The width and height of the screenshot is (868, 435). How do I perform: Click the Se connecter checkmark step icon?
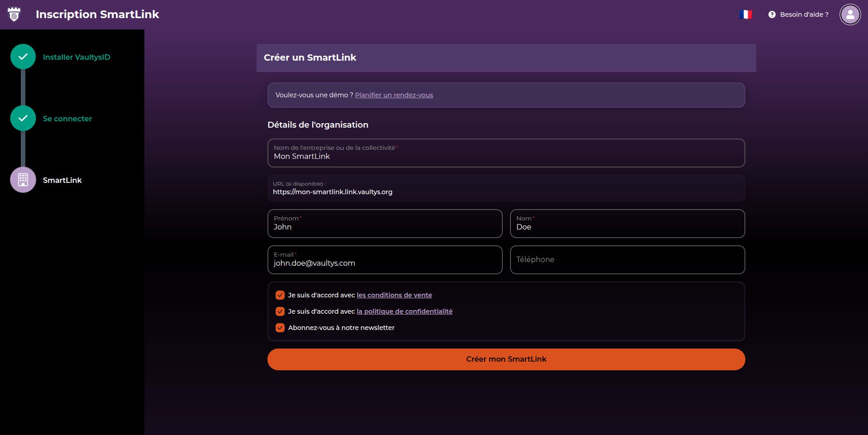[x=23, y=119]
